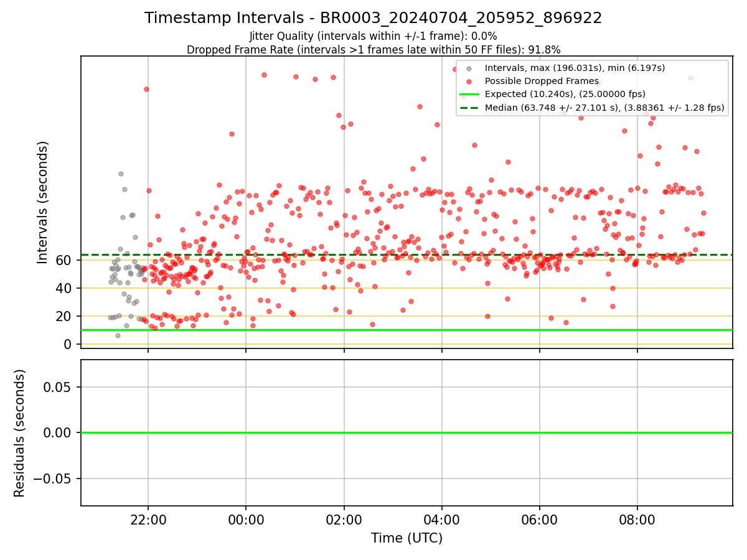
Task: Click the "Intervals (seconds)" y-axis label
Action: pos(43,202)
